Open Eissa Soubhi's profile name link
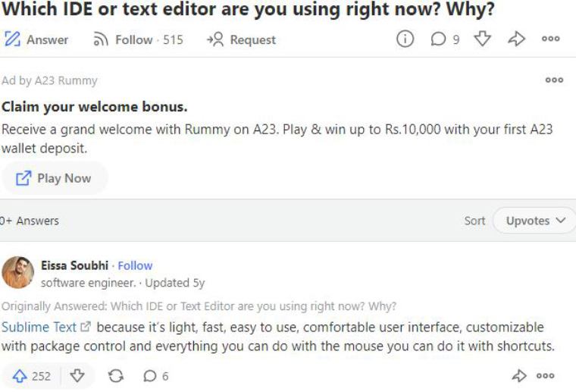The image size is (576, 392). pyautogui.click(x=74, y=265)
